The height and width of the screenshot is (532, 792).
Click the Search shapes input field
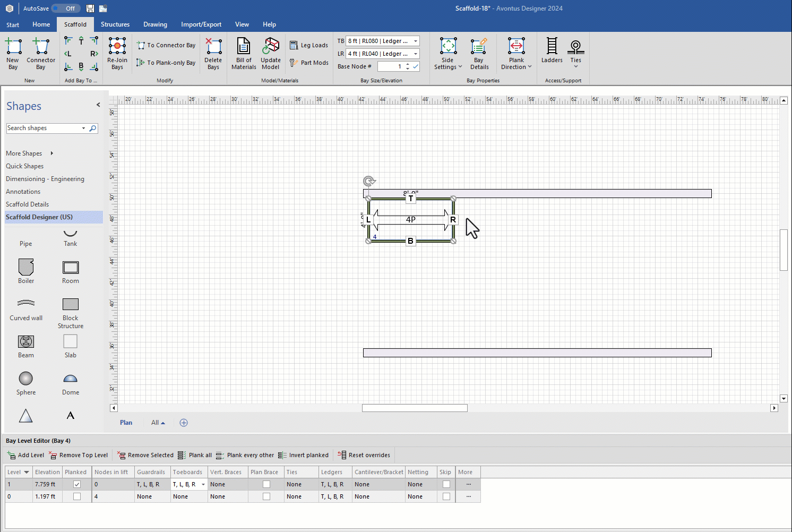click(42, 128)
